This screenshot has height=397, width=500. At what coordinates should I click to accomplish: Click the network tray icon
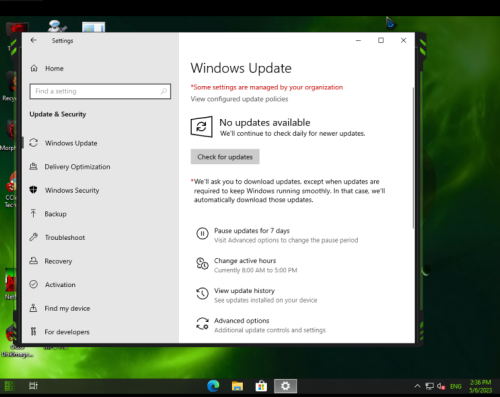click(430, 386)
